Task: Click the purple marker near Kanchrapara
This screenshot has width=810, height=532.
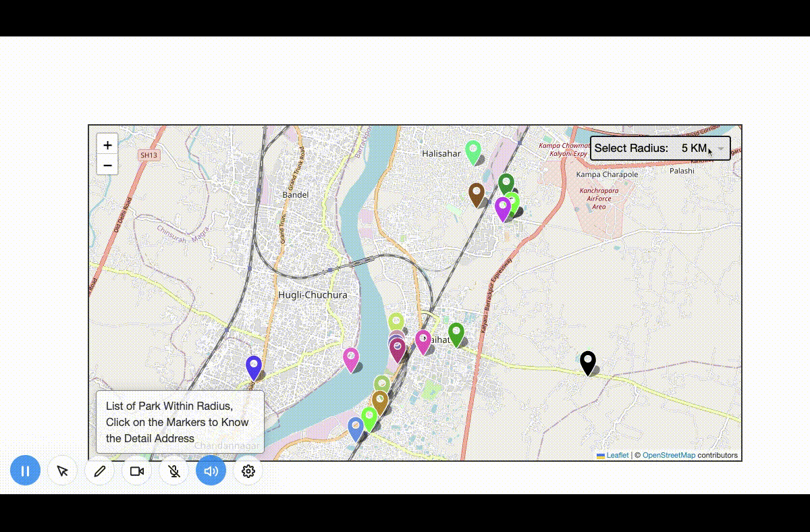Action: coord(503,209)
